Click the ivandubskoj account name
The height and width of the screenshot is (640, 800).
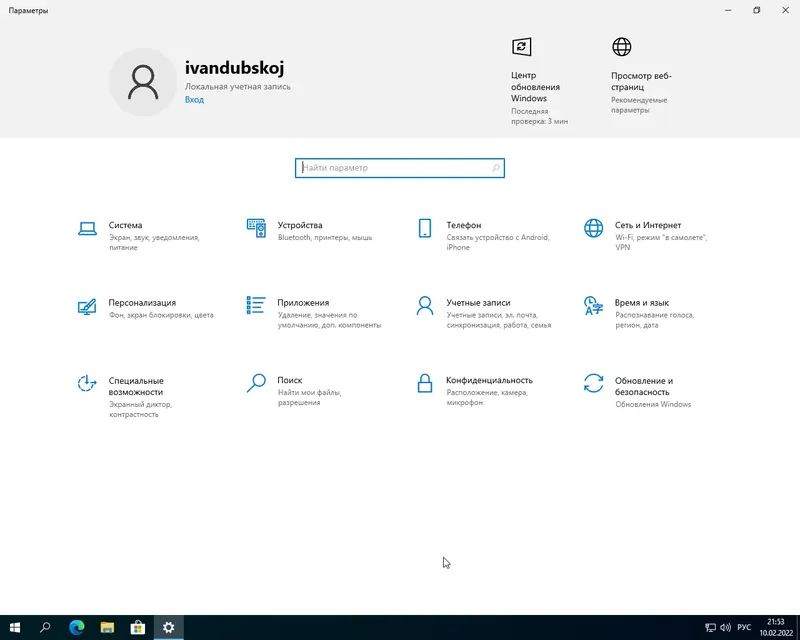[234, 67]
